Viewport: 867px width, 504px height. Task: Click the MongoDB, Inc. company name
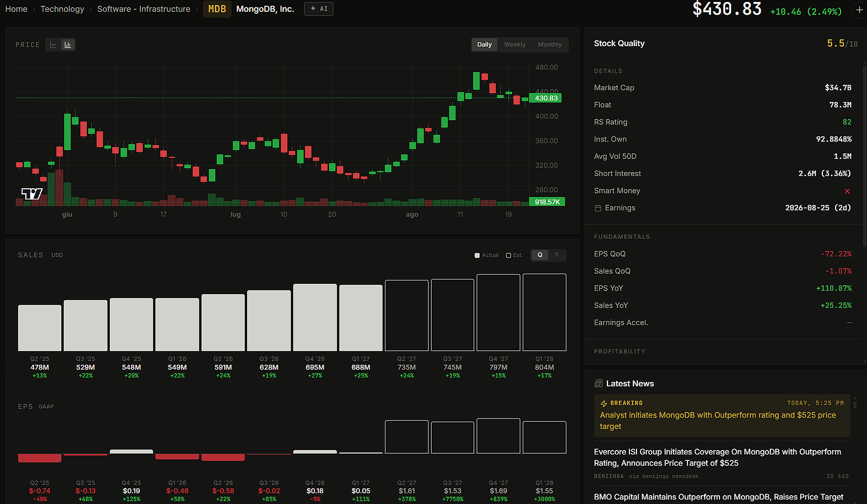click(x=265, y=9)
